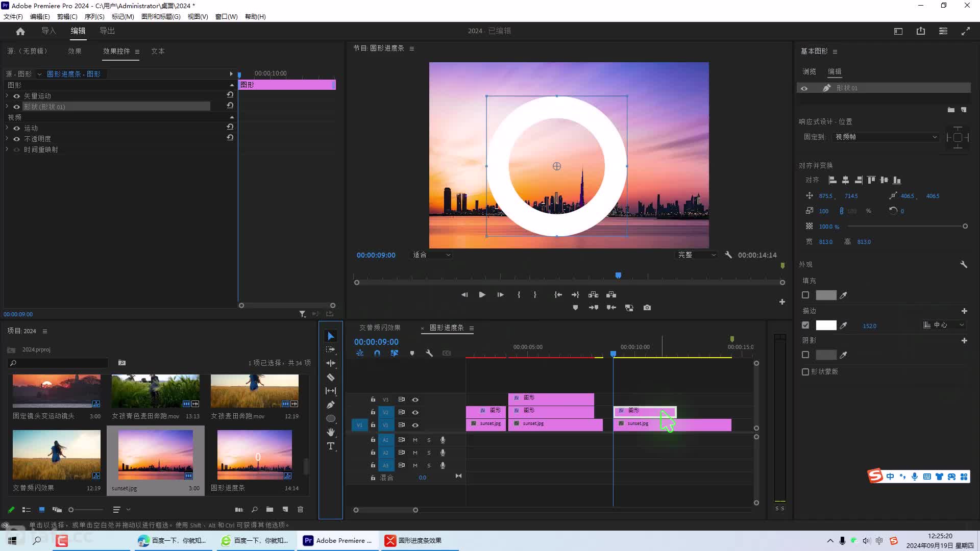Mute audio track A1
Image resolution: width=980 pixels, height=551 pixels.
415,440
